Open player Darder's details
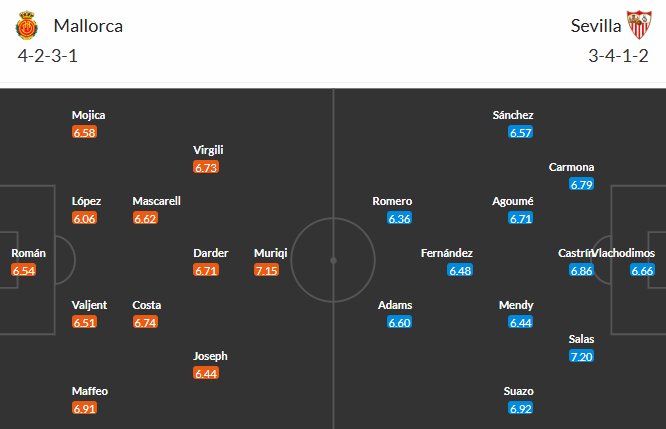Screen dimensions: 666x429 click(x=211, y=253)
